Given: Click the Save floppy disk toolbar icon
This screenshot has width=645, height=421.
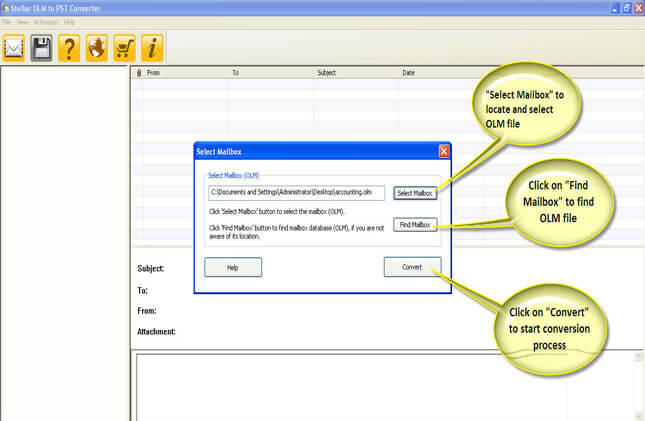Looking at the screenshot, I should [x=41, y=48].
